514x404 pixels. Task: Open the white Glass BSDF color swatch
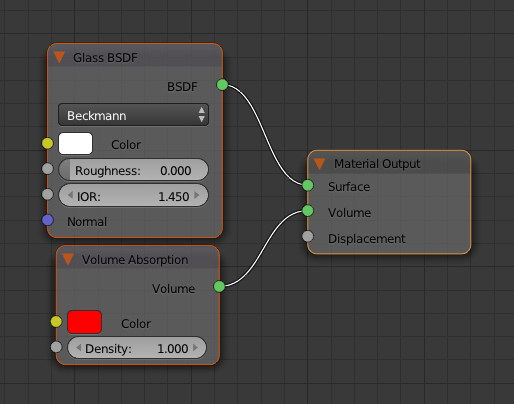[x=75, y=144]
